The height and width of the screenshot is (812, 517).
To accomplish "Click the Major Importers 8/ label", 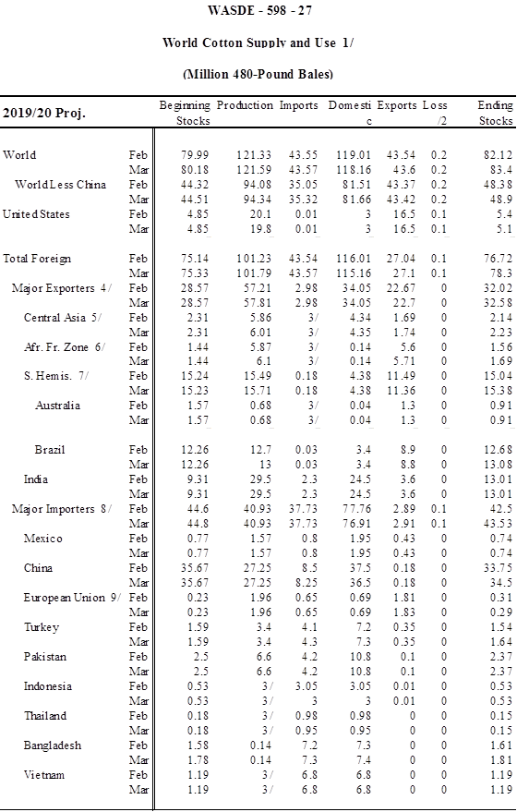I will click(x=62, y=508).
